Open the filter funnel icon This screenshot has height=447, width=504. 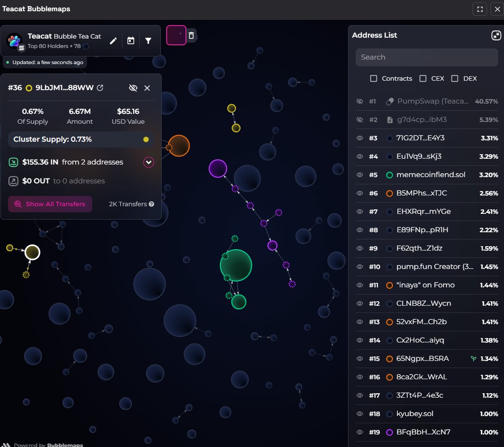148,41
